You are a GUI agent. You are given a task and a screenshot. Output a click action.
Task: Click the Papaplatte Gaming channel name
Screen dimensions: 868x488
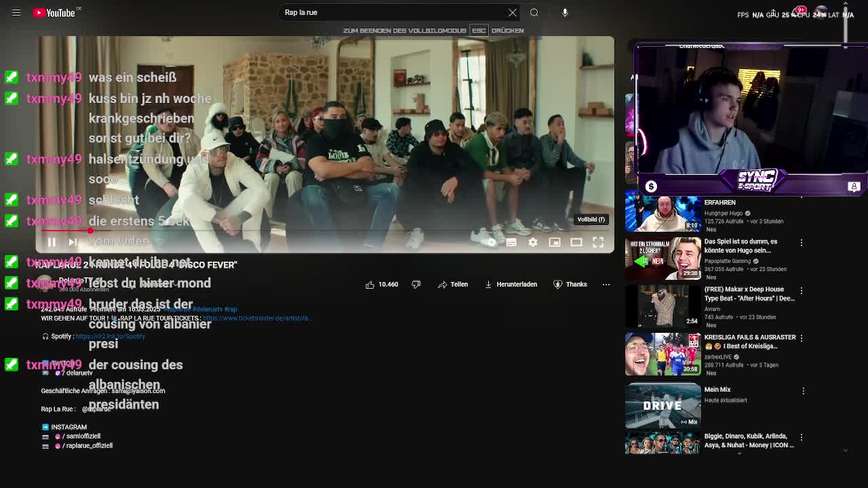click(728, 261)
